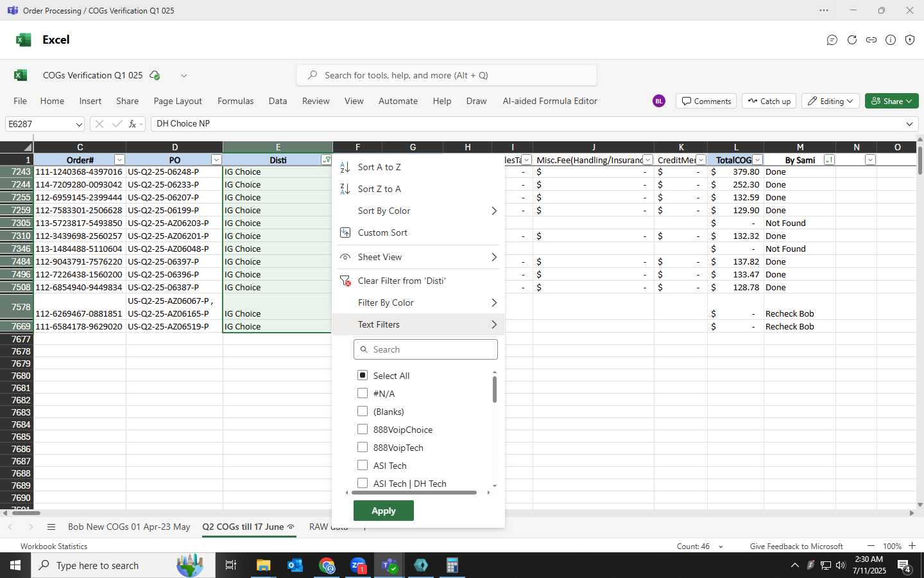Click the Teams more options ellipsis
Screen dimensions: 924x578
(x=824, y=10)
